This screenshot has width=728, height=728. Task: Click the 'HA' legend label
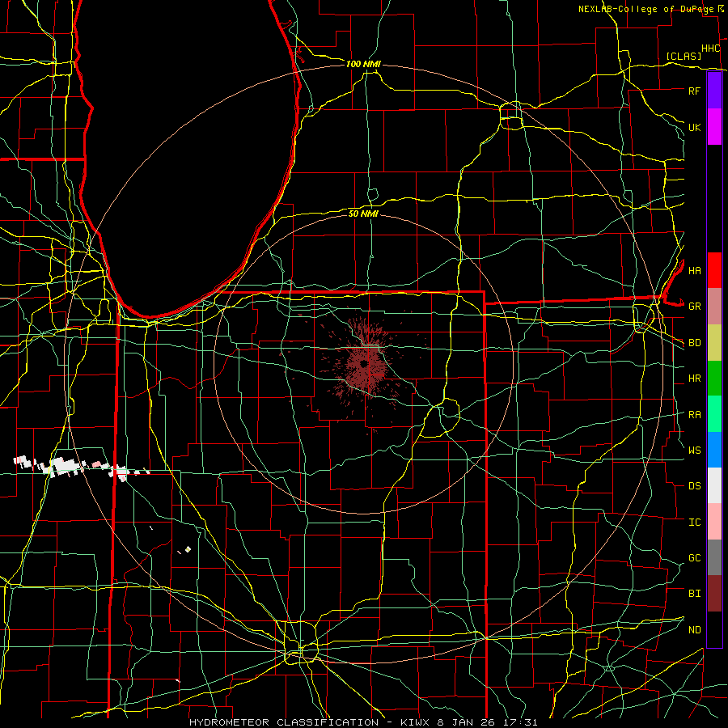pyautogui.click(x=695, y=270)
